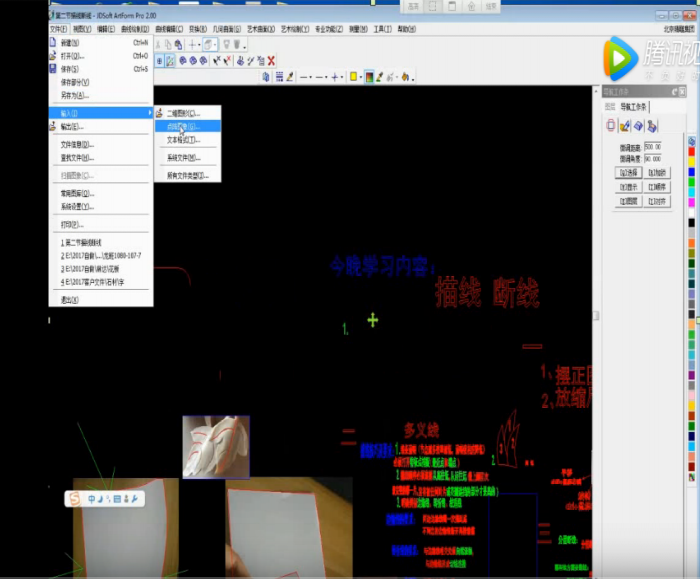700x579 pixels.
Task: Click the Sogou input method S icon
Action: click(74, 498)
